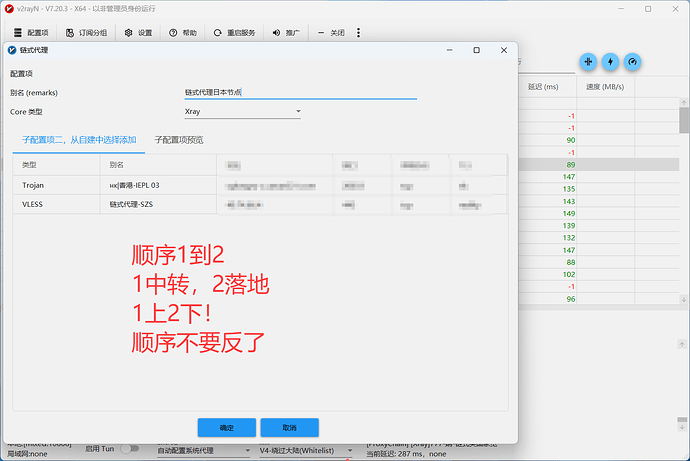Open the V4-绕过大陆(Whitelist) routing dropdown
Image resolution: width=690 pixels, height=461 pixels.
point(306,450)
